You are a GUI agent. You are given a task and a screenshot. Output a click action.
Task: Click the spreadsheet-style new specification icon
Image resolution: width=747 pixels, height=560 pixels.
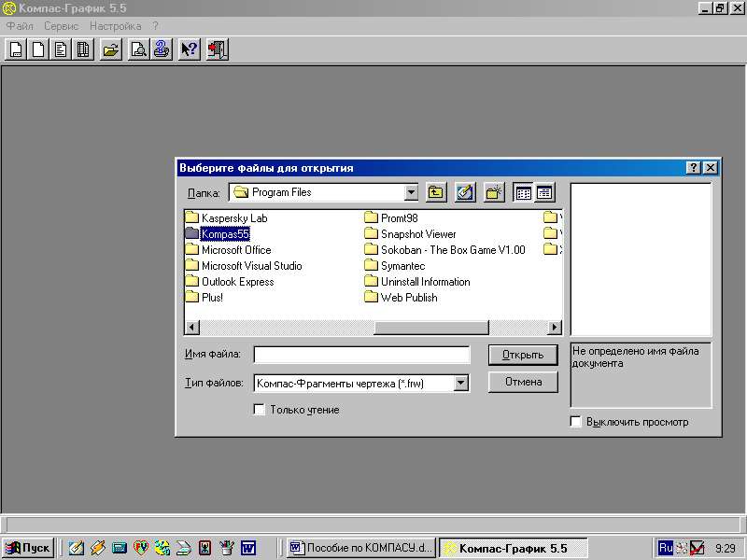pos(83,49)
